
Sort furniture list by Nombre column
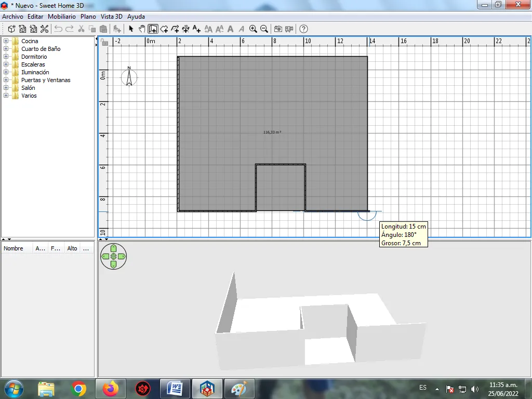16,248
